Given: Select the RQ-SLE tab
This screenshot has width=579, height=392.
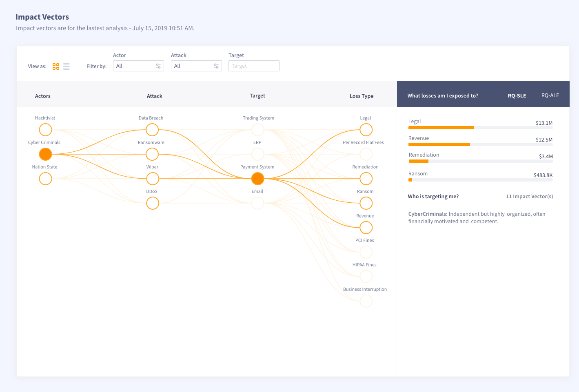Looking at the screenshot, I should 517,96.
